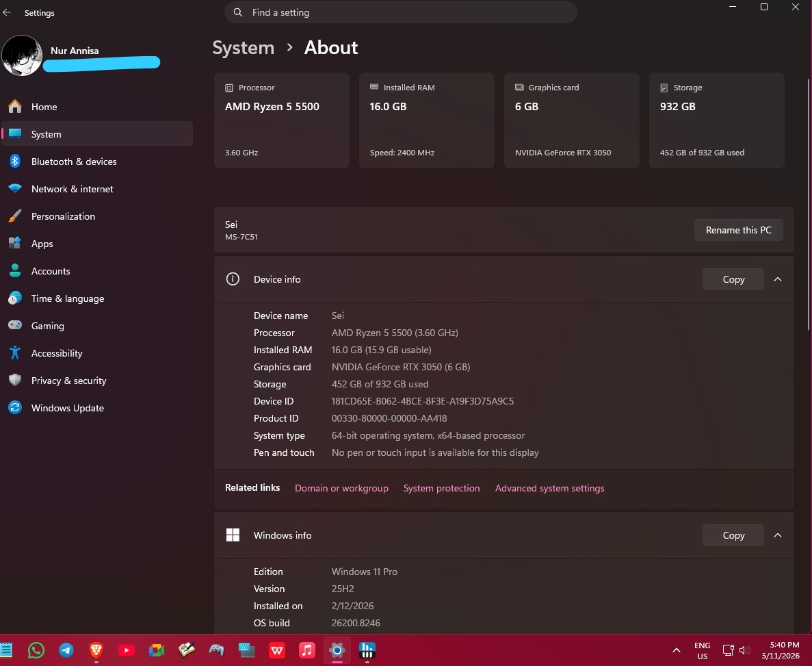Select the System type value text

(428, 435)
